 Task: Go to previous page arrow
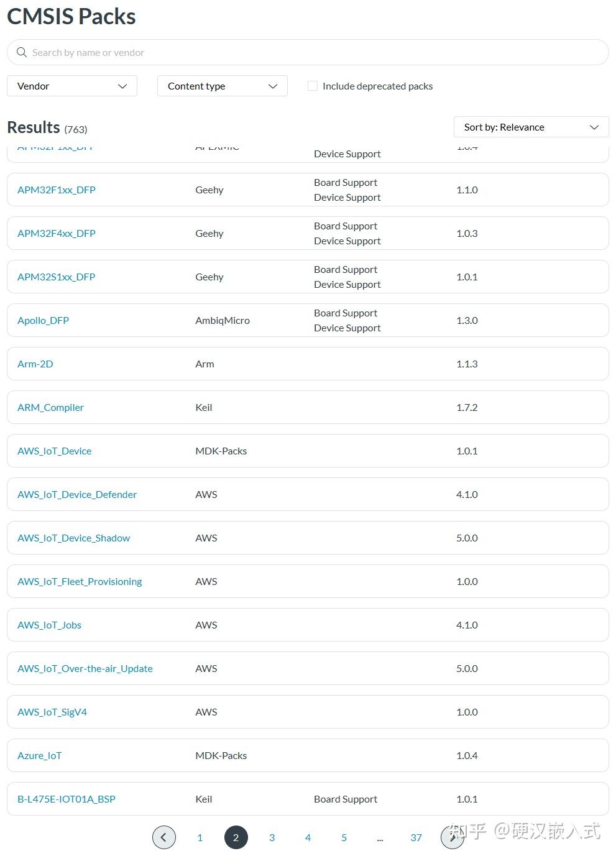point(164,837)
